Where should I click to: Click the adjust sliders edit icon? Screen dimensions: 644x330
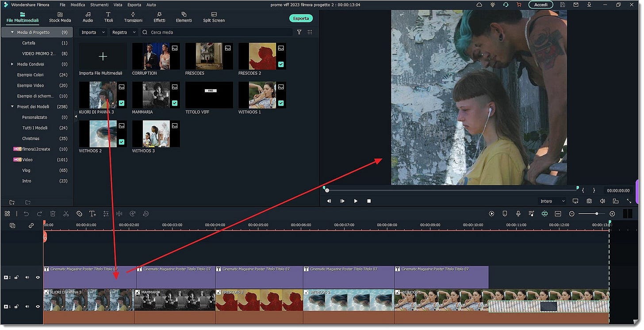(x=106, y=214)
